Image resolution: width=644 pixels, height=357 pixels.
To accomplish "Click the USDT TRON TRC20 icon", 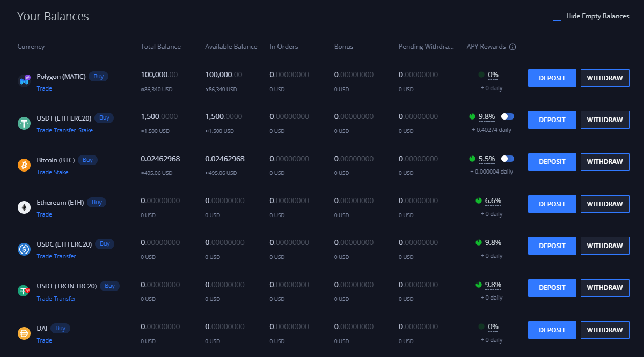I will pyautogui.click(x=24, y=291).
